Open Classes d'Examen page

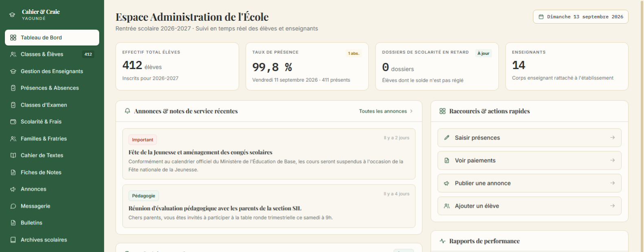[52, 105]
